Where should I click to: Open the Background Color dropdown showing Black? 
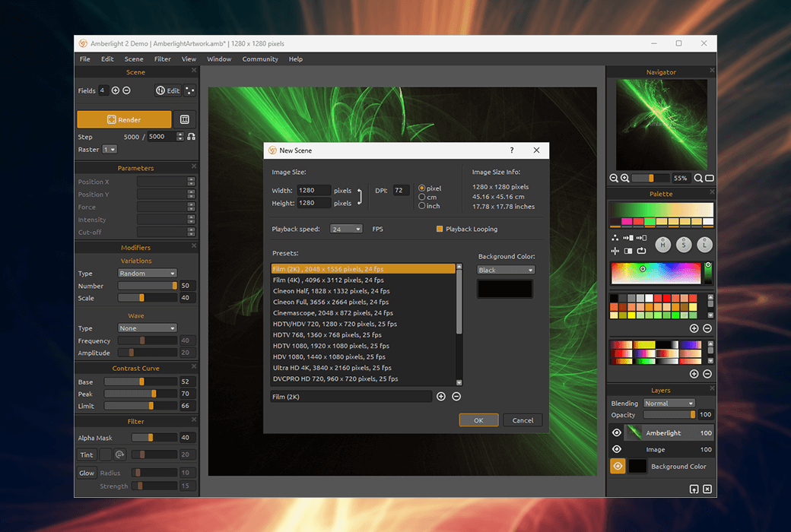[x=506, y=270]
